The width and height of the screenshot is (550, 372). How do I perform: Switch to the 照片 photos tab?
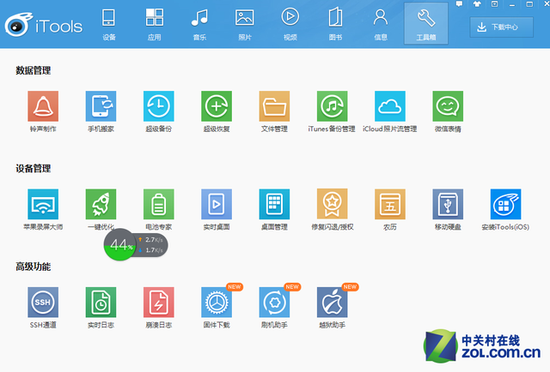tap(245, 24)
